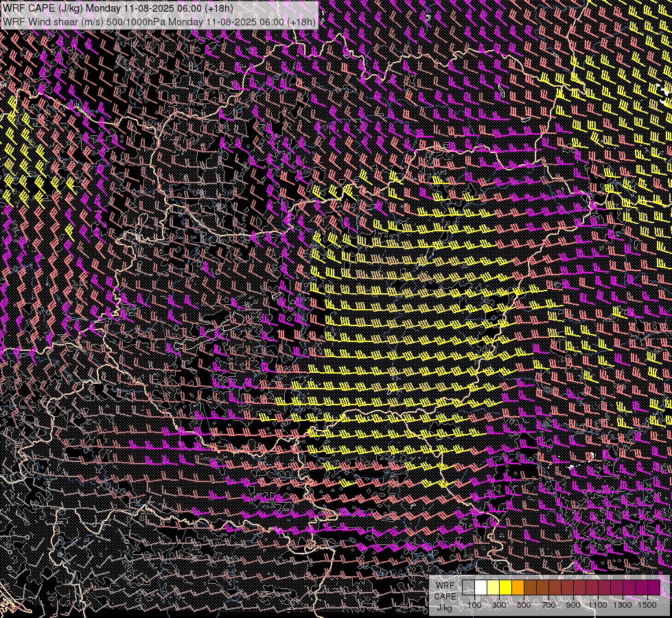The image size is (672, 618).
Task: Click the 100 legend value
Action: (474, 605)
